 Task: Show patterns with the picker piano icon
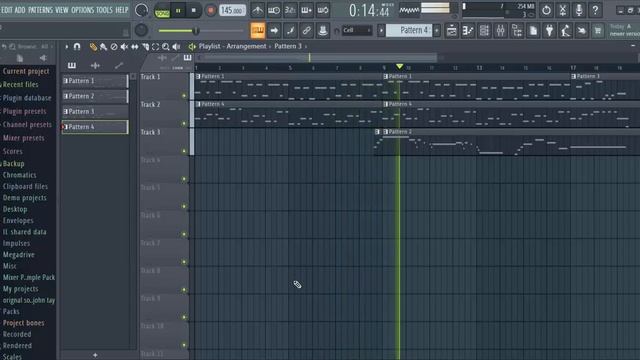pyautogui.click(x=72, y=65)
